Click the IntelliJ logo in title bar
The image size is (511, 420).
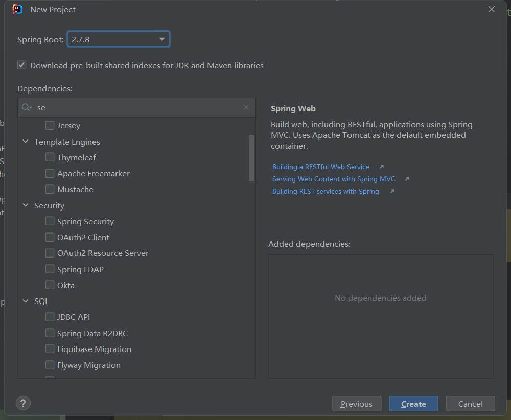(x=17, y=9)
